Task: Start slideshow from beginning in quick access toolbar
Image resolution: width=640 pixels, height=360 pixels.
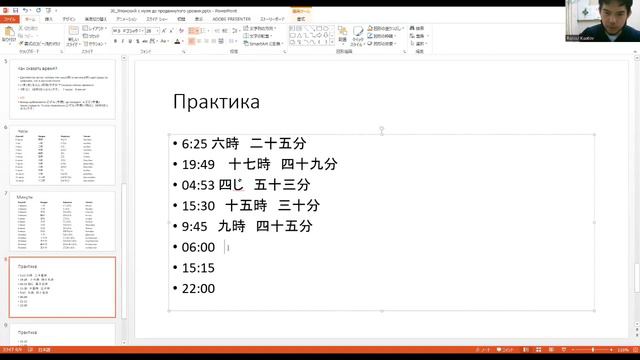Action: [48, 11]
